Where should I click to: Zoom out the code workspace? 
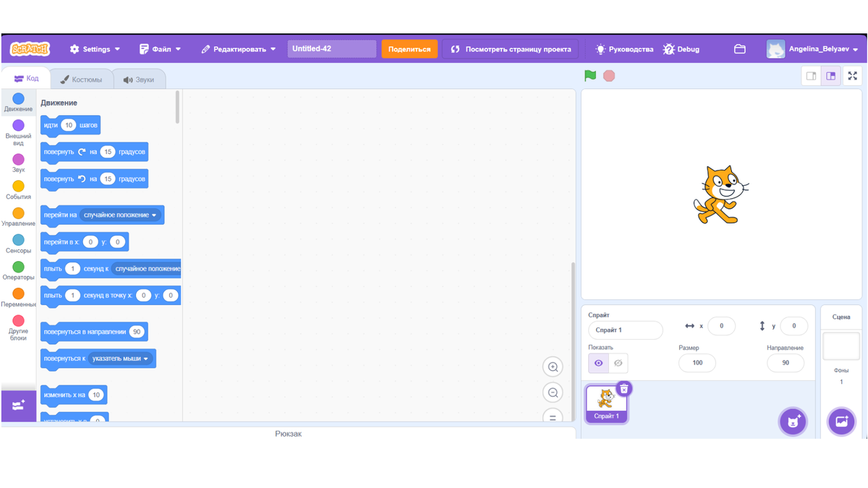pyautogui.click(x=553, y=393)
